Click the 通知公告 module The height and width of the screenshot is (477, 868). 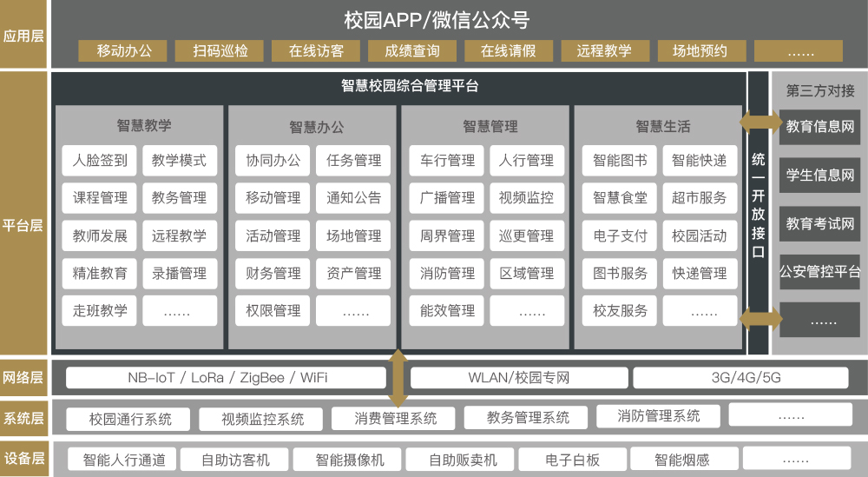(353, 198)
